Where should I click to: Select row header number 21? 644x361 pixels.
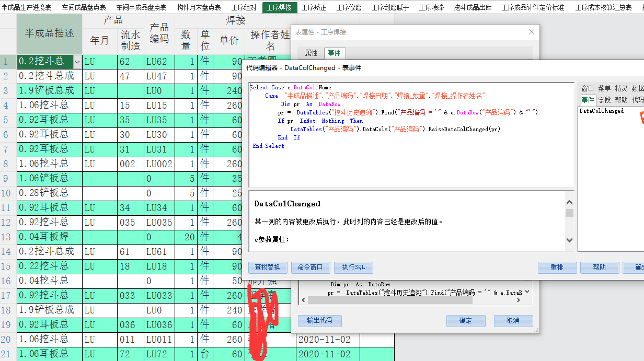(x=8, y=354)
